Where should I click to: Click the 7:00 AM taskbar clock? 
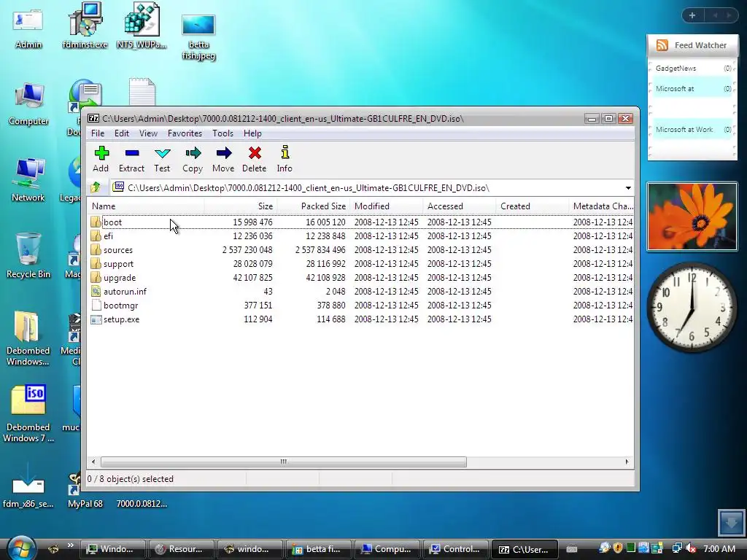719,548
